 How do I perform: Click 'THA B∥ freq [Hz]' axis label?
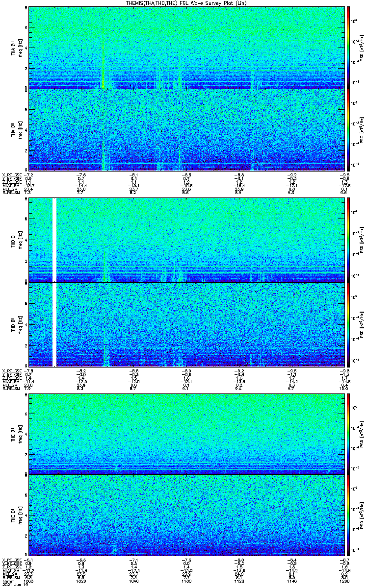[16, 130]
